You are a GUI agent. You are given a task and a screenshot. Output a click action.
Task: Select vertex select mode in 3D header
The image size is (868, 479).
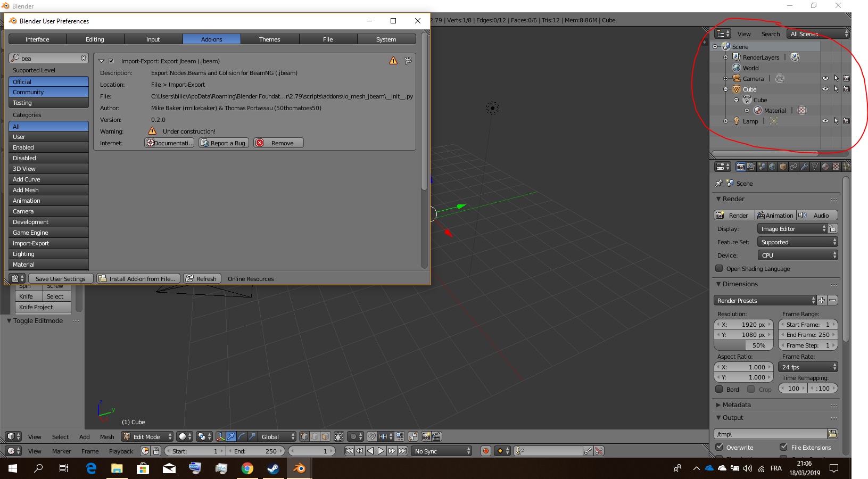[304, 436]
